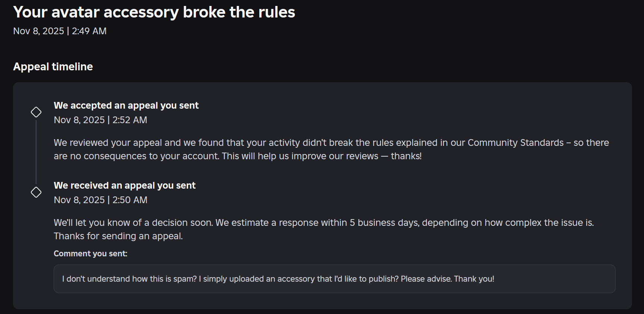
Task: Click "This will help us improve our reviews"
Action: coord(300,156)
